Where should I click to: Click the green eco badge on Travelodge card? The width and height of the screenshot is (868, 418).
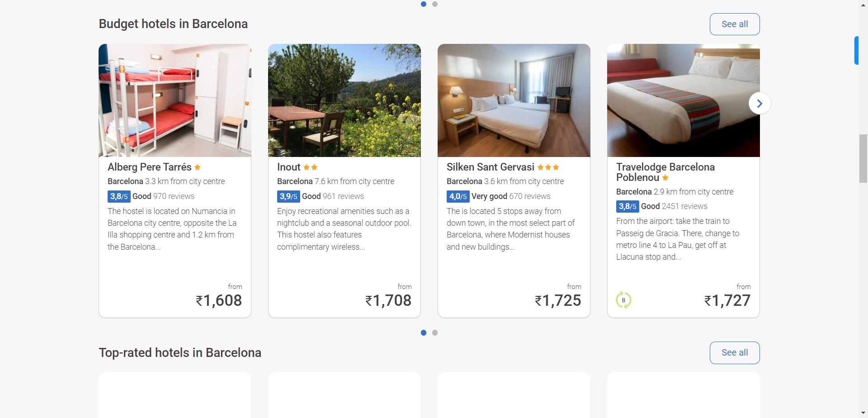point(623,300)
